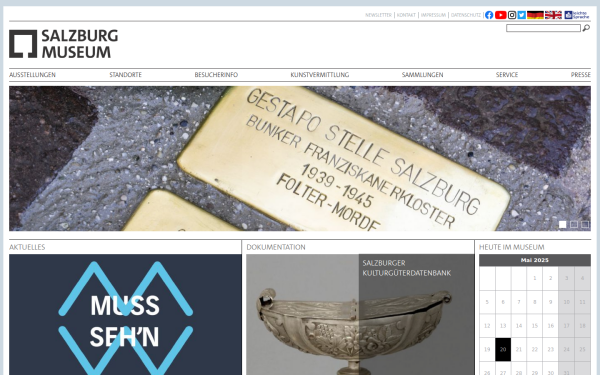The image size is (600, 375).
Task: Click the magnifier search icon
Action: point(586,28)
